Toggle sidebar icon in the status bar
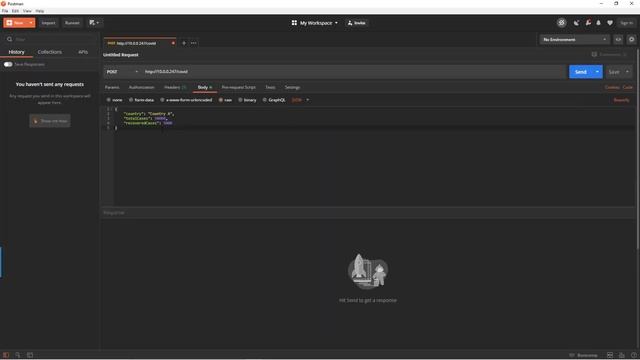The width and height of the screenshot is (640, 360). pos(6,355)
